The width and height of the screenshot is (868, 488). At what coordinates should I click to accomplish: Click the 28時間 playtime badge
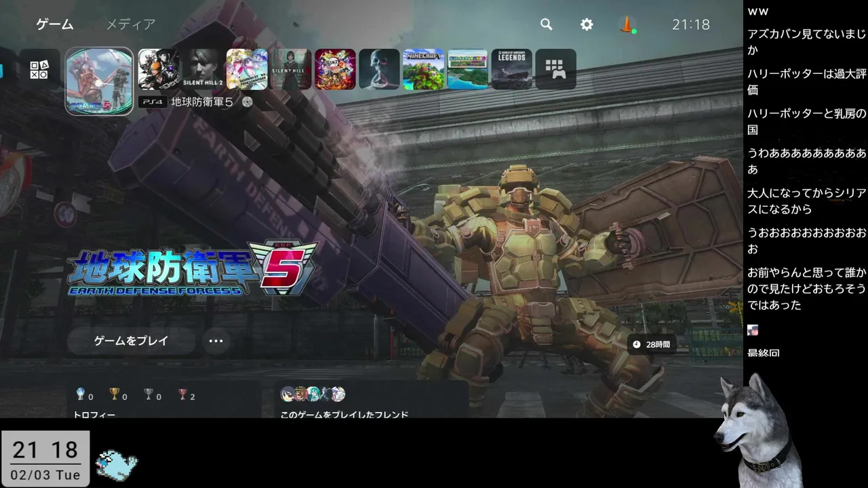click(651, 344)
